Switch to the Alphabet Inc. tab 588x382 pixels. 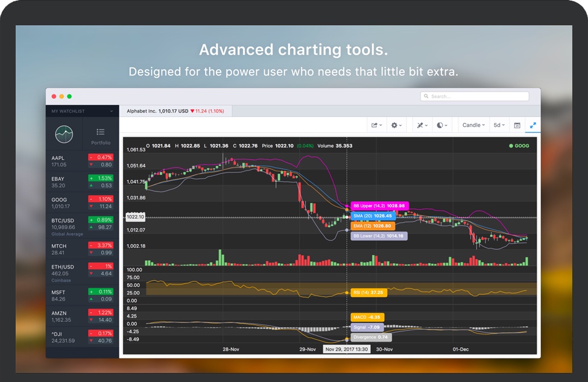click(x=175, y=111)
